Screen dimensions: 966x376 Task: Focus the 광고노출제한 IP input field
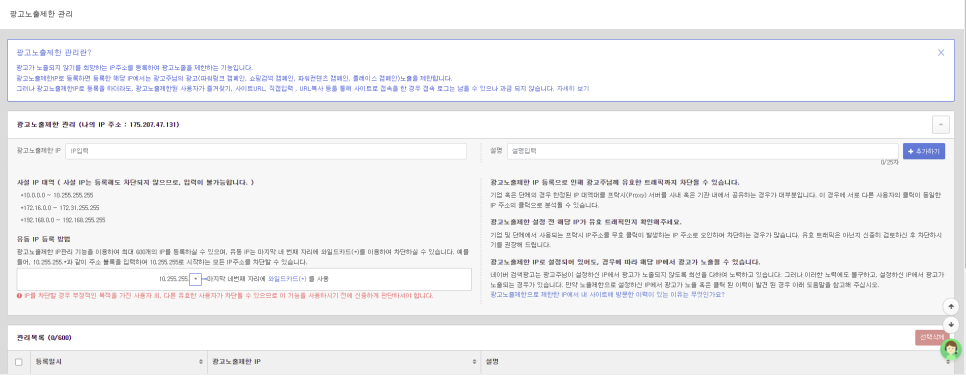266,151
